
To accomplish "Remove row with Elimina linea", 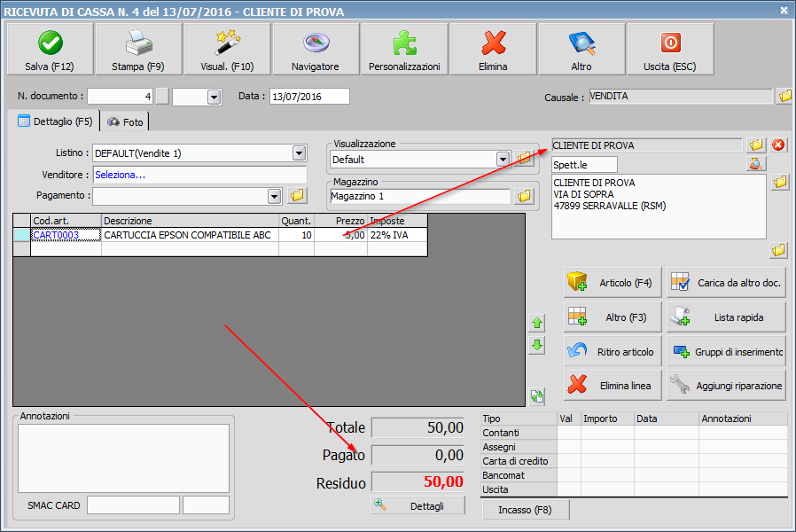I will tap(613, 386).
